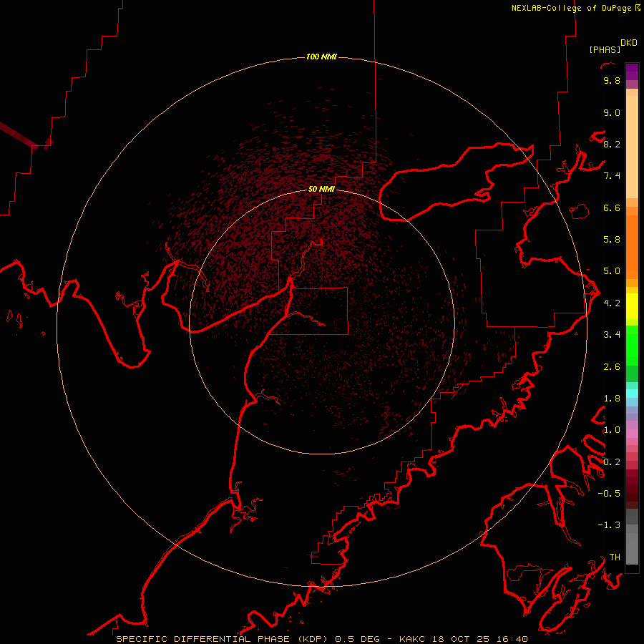
Task: Click the 1.0 scale value
Action: (x=612, y=430)
